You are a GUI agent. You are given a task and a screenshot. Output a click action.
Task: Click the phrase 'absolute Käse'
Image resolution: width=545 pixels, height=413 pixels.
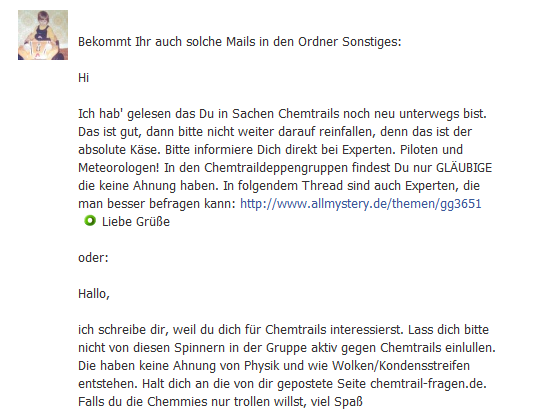(119, 150)
